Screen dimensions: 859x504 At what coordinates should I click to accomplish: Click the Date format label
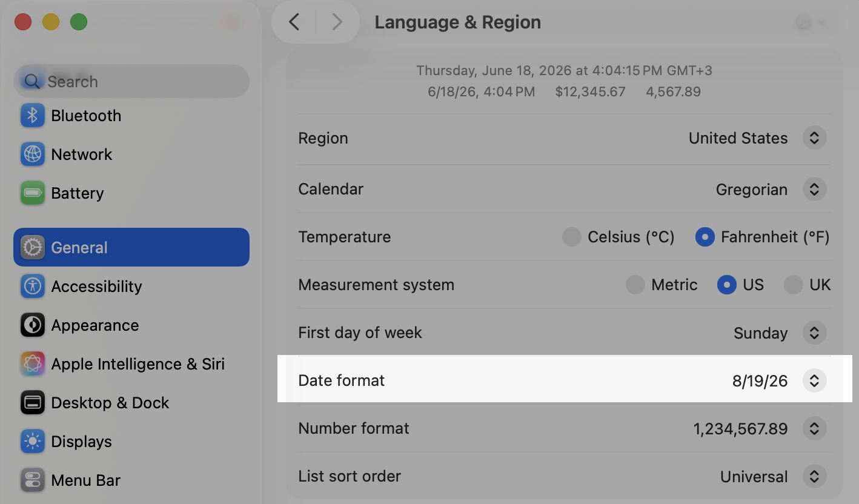341,380
